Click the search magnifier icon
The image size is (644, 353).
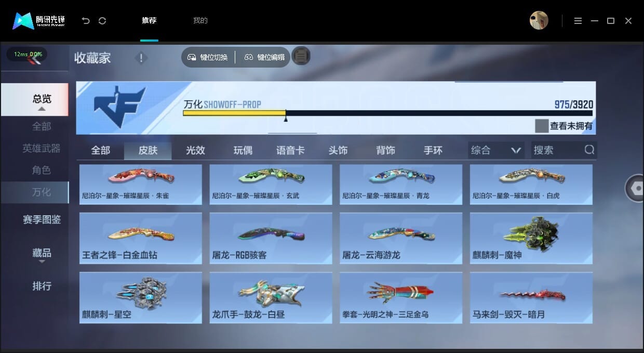click(589, 150)
